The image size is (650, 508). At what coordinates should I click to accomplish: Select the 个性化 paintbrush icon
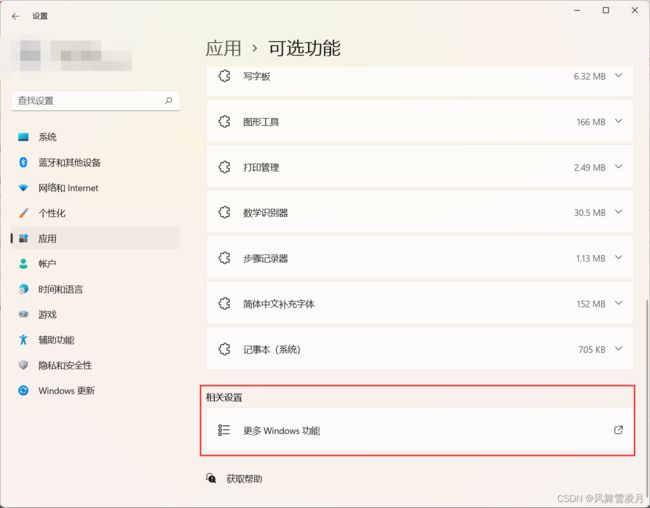pyautogui.click(x=23, y=213)
